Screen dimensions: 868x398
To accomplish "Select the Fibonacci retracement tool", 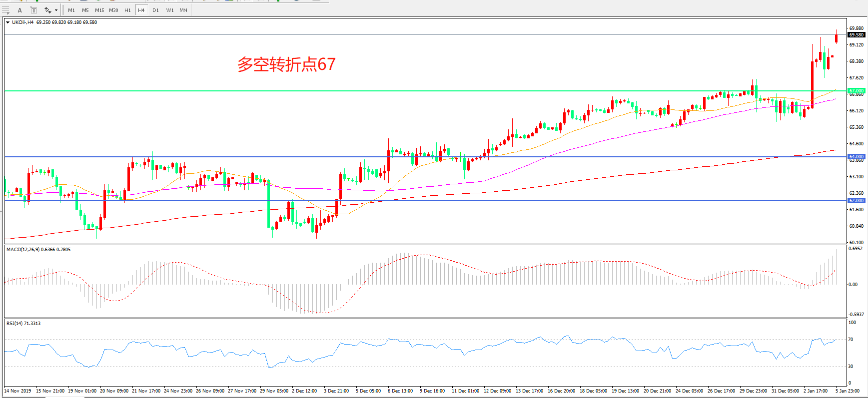I will click(6, 10).
